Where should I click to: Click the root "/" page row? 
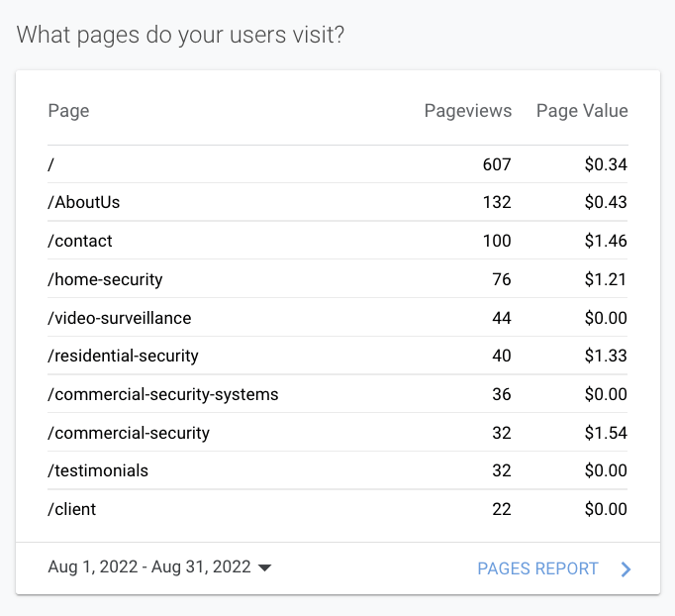51,164
